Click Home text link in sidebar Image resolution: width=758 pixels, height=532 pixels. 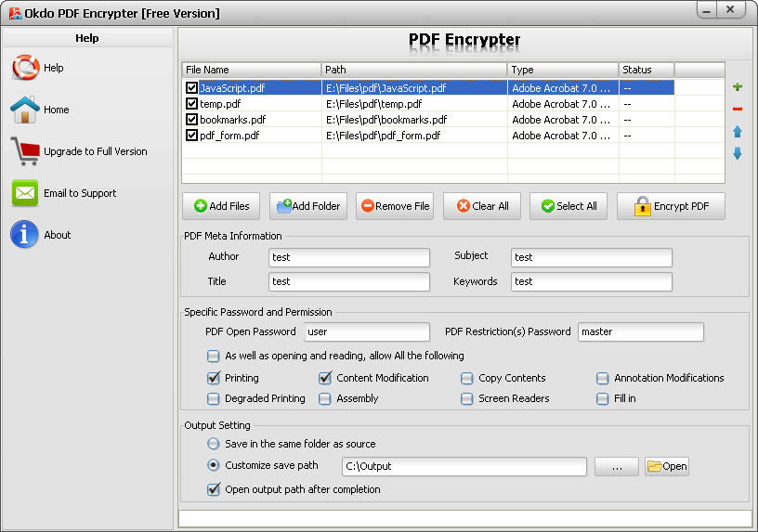tap(57, 110)
